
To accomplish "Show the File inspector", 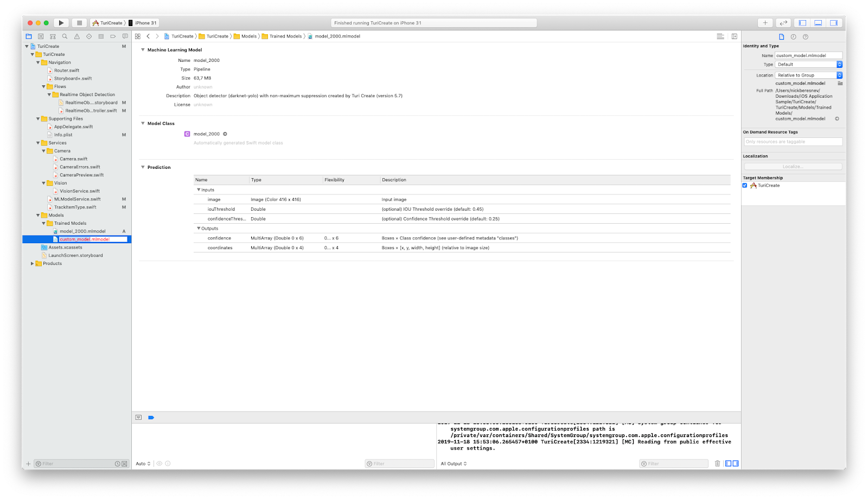I will click(x=781, y=37).
